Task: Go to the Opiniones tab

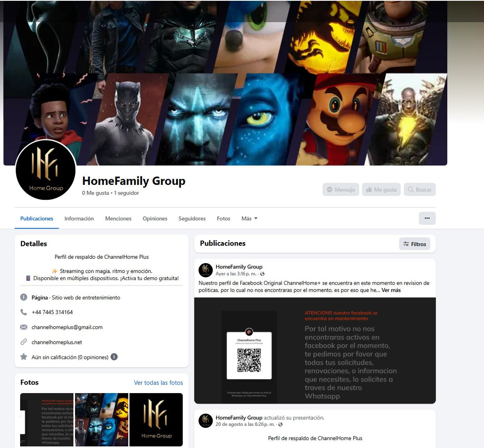Action: (x=155, y=218)
